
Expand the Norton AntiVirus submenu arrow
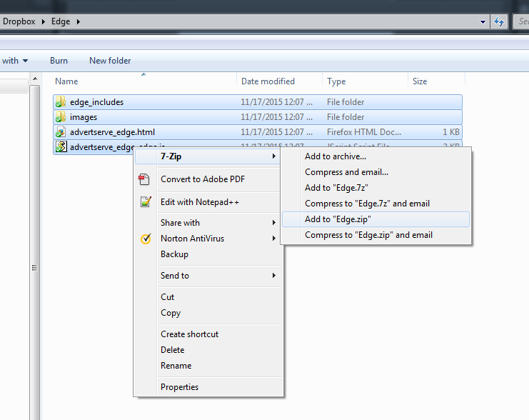pyautogui.click(x=274, y=239)
